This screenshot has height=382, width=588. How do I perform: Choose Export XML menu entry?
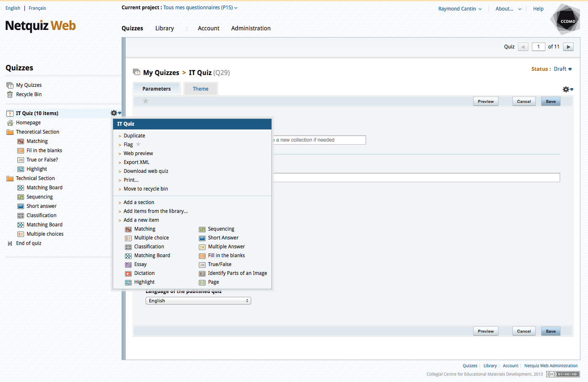click(136, 162)
